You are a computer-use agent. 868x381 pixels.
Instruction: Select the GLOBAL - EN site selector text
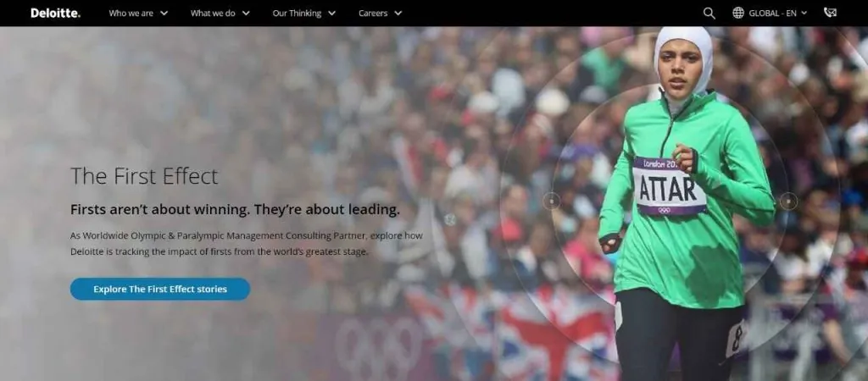point(772,14)
